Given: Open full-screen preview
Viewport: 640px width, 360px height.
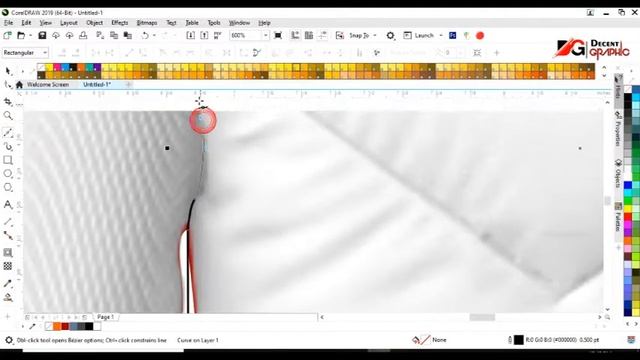Looking at the screenshot, I should (x=278, y=36).
